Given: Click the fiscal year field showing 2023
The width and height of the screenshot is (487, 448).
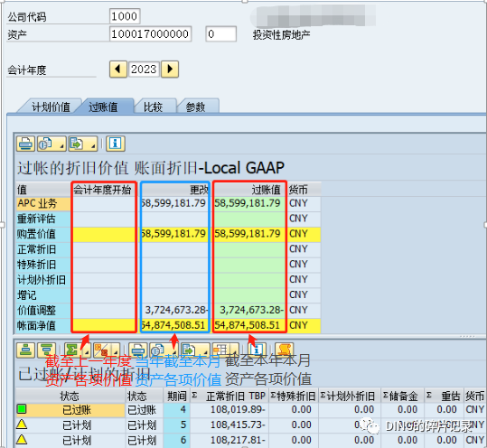Looking at the screenshot, I should [144, 69].
